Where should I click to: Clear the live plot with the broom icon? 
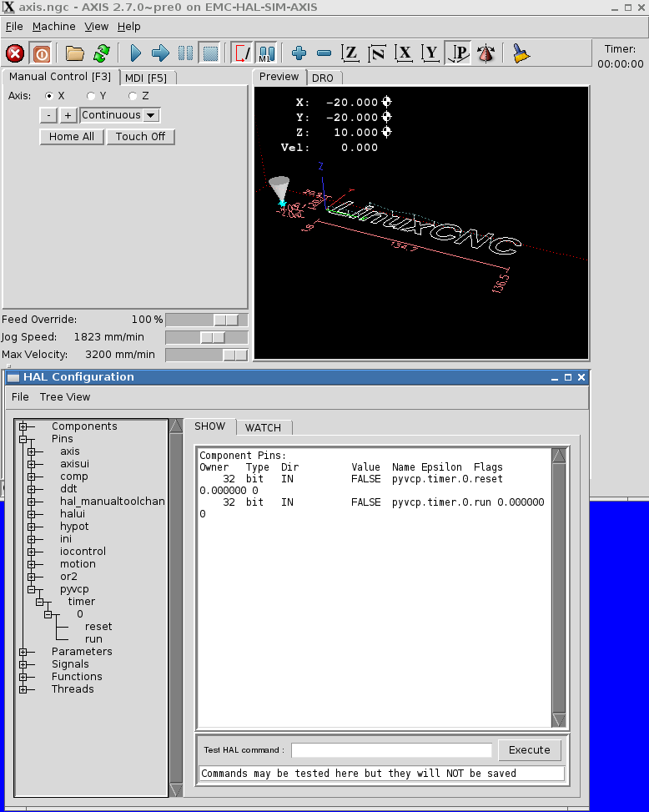(x=521, y=53)
